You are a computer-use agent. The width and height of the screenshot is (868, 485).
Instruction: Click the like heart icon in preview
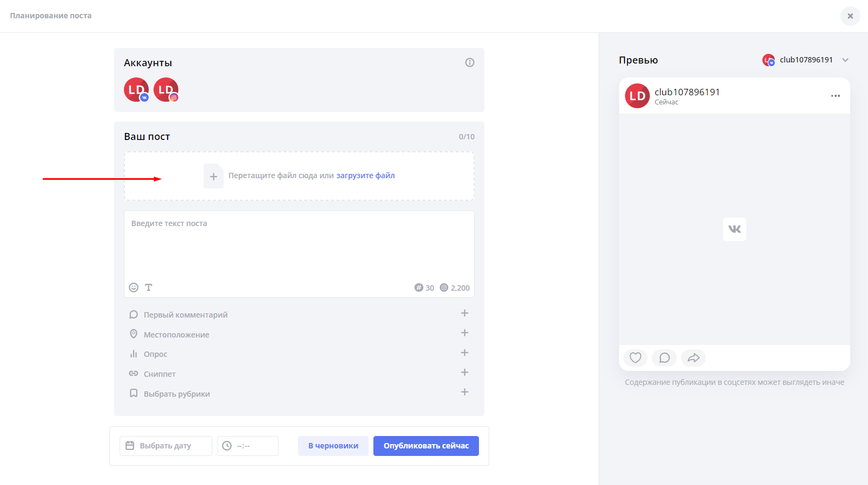coord(635,358)
